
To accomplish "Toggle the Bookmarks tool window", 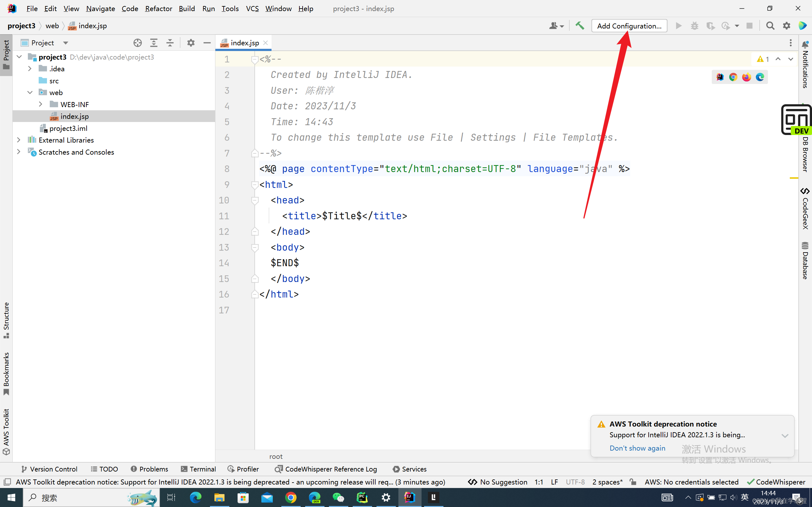I will pos(6,373).
